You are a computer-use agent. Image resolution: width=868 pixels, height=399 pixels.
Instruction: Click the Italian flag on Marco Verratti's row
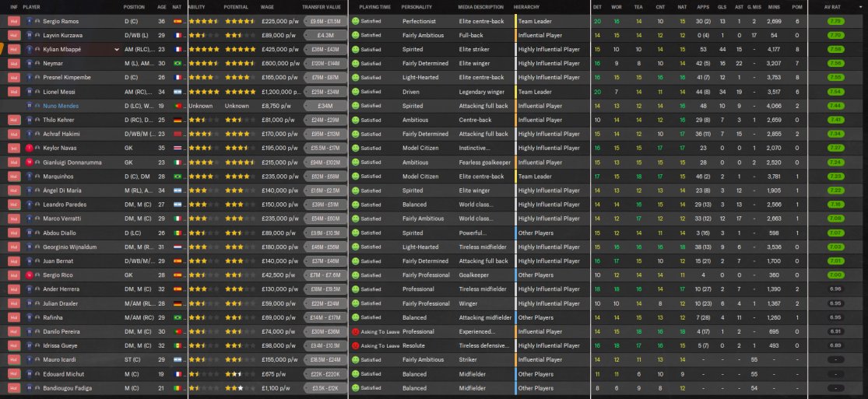[177, 219]
